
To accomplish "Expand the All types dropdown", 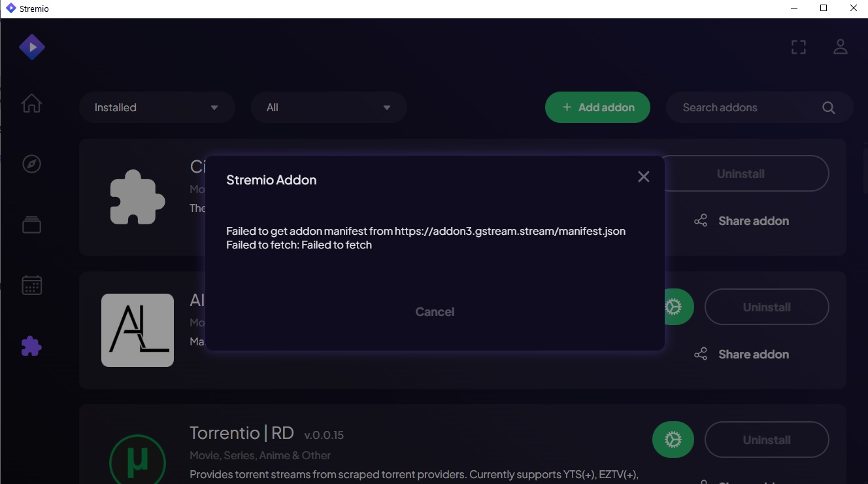I will coord(329,108).
